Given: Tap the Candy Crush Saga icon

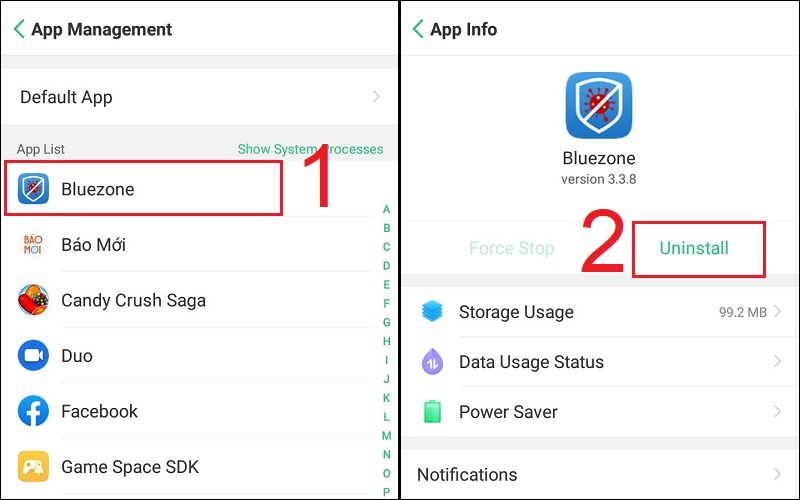Looking at the screenshot, I should click(34, 300).
